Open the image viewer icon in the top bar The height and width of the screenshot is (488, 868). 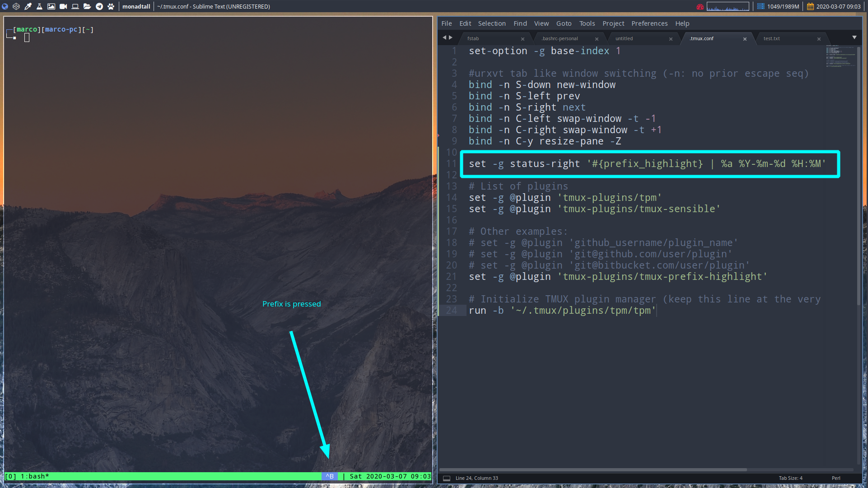click(51, 6)
